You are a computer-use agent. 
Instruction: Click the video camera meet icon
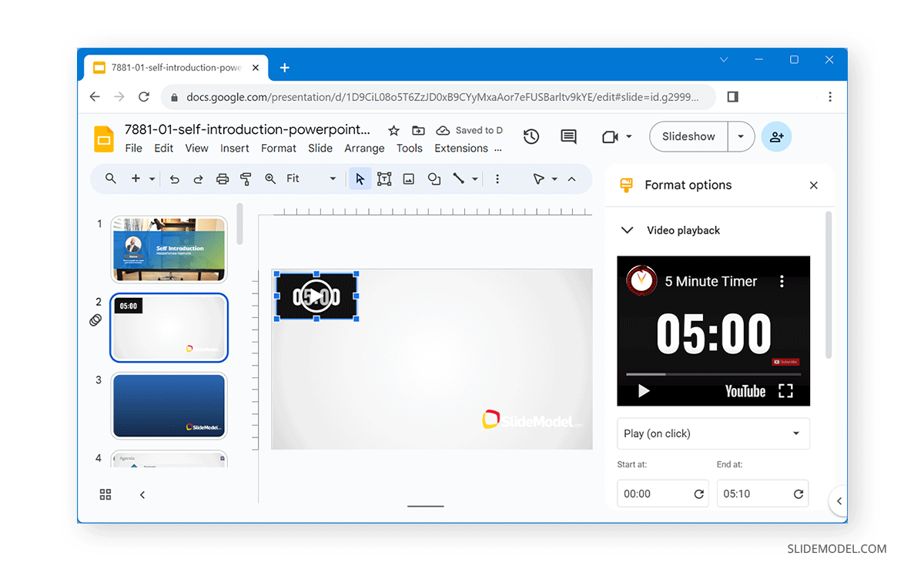611,136
